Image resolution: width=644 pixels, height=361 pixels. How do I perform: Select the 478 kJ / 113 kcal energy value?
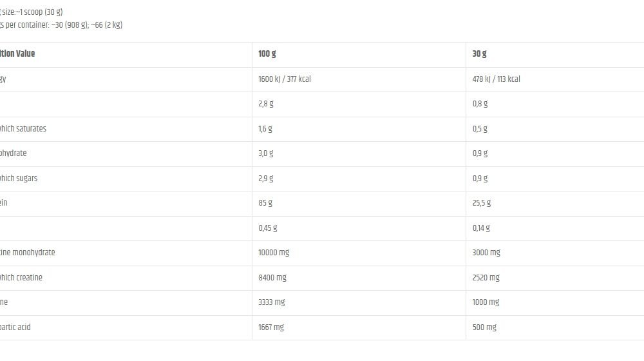point(496,79)
